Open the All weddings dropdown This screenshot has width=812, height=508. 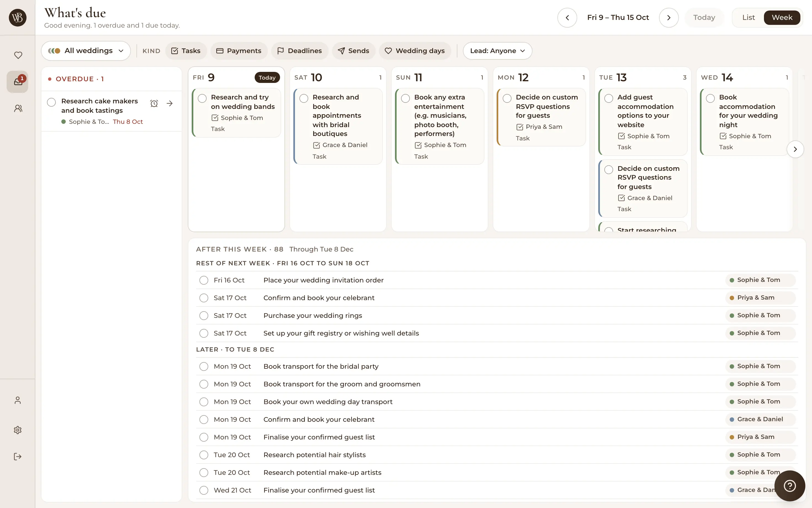coord(86,51)
